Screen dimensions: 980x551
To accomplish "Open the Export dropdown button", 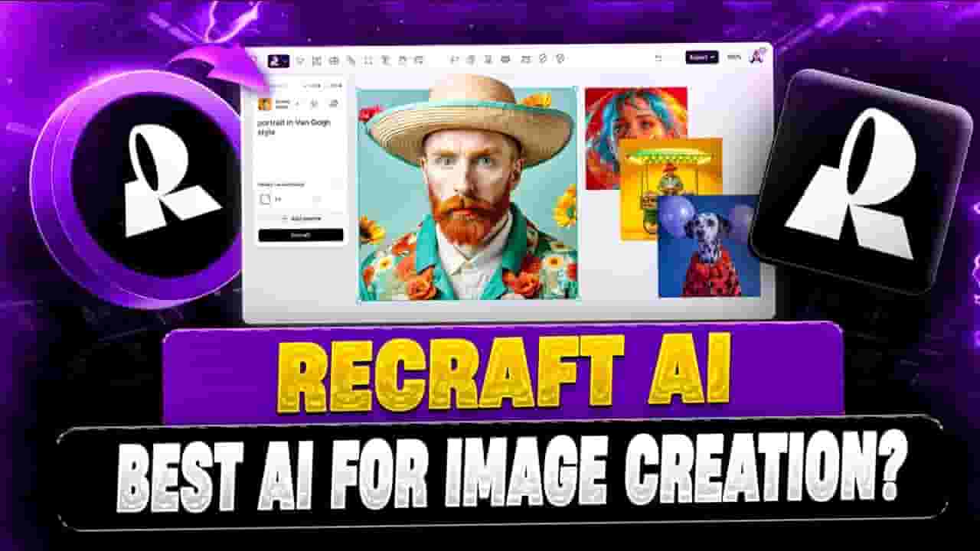I will click(701, 57).
